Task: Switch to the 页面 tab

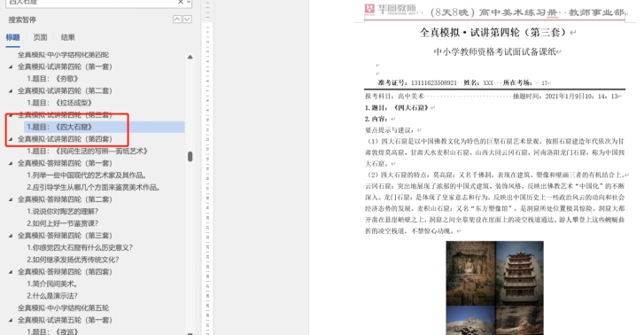Action: (40, 37)
